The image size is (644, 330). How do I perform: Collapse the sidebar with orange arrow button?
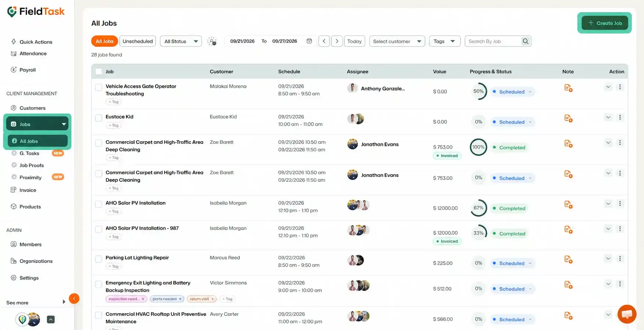[x=74, y=298]
